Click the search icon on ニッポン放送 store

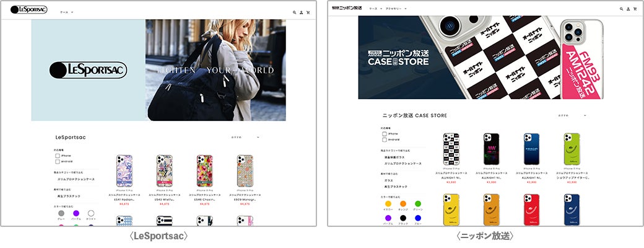622,9
